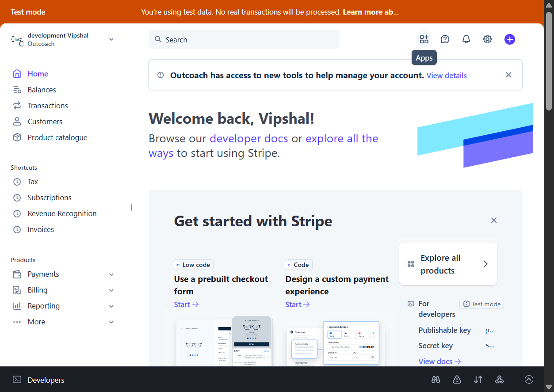554x392 pixels.
Task: Click the Code tag above custom payment
Action: pyautogui.click(x=298, y=265)
